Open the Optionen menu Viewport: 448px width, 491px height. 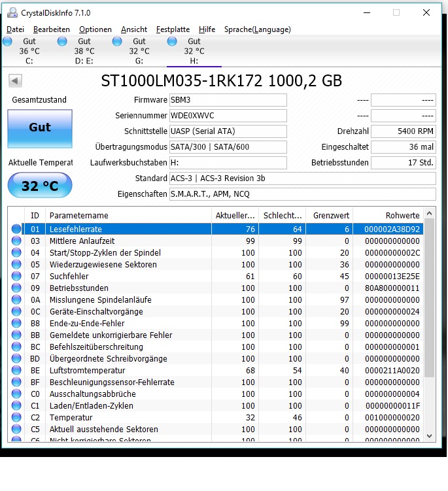pyautogui.click(x=95, y=29)
